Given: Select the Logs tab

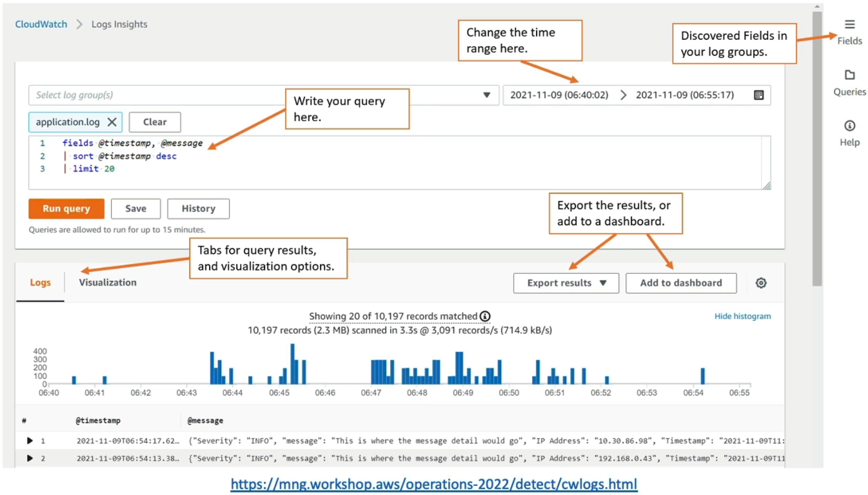Looking at the screenshot, I should 40,282.
